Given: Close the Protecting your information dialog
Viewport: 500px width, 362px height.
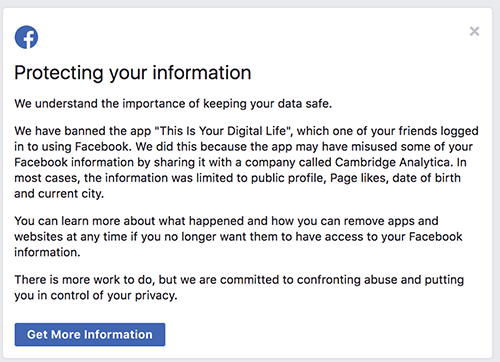Looking at the screenshot, I should tap(474, 31).
